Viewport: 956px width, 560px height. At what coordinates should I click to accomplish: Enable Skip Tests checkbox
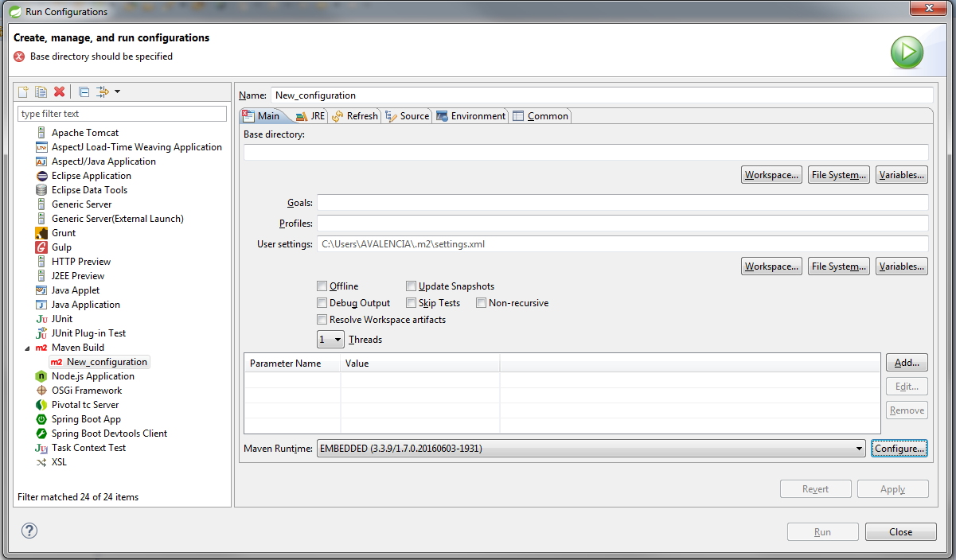click(x=411, y=303)
